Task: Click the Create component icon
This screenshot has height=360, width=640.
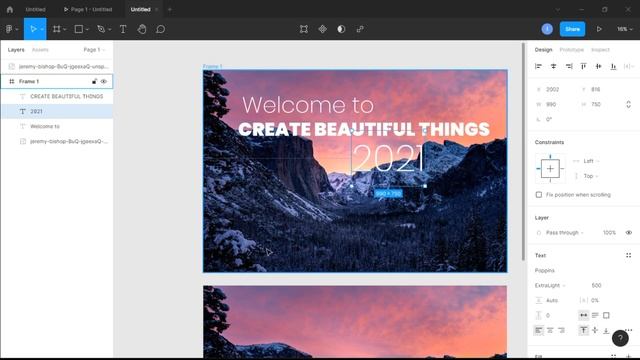Action: [x=322, y=29]
